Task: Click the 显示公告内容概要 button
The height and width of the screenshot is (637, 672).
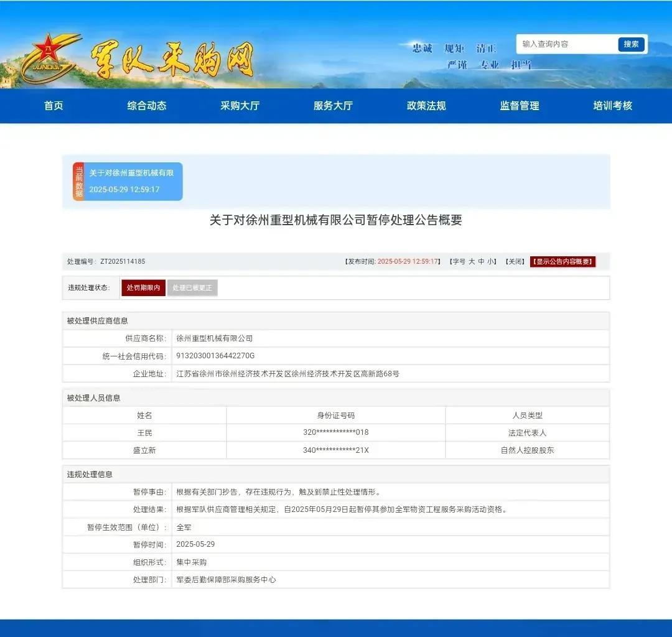Action: pyautogui.click(x=562, y=261)
